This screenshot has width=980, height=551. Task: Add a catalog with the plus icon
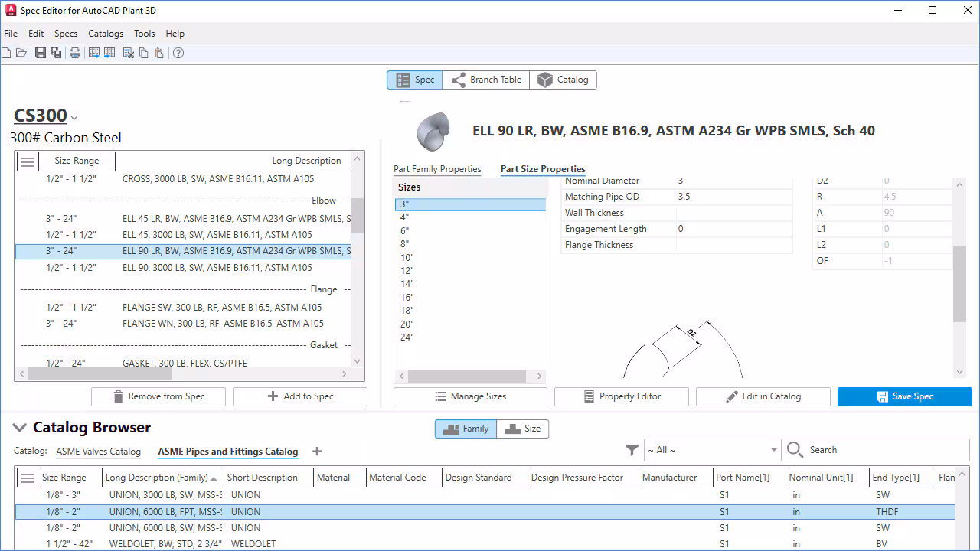pos(317,452)
